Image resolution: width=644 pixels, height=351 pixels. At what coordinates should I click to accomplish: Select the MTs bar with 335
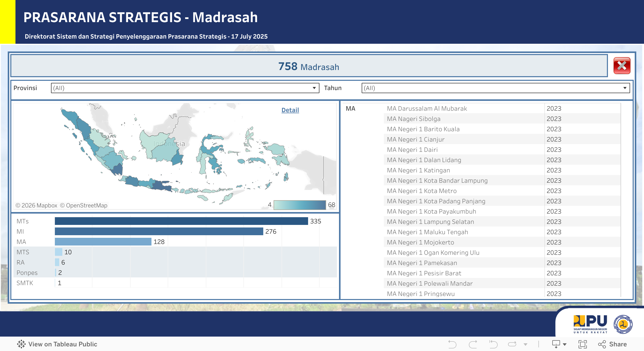(x=181, y=221)
